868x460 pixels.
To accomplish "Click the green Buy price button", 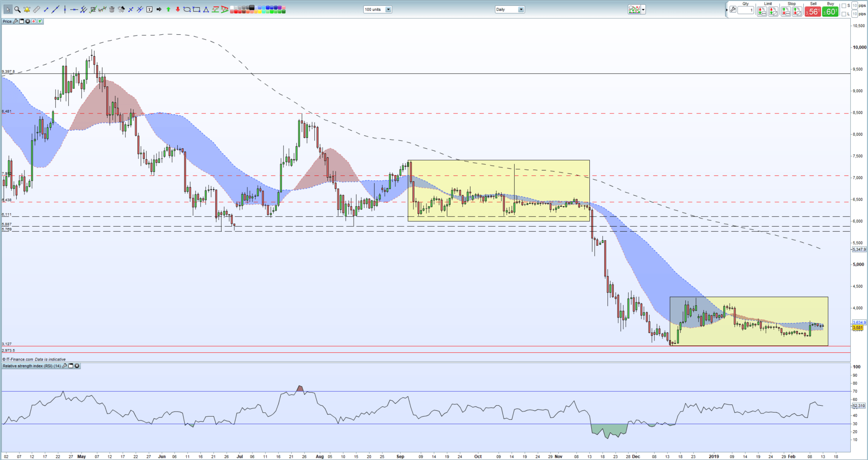I will 830,11.
